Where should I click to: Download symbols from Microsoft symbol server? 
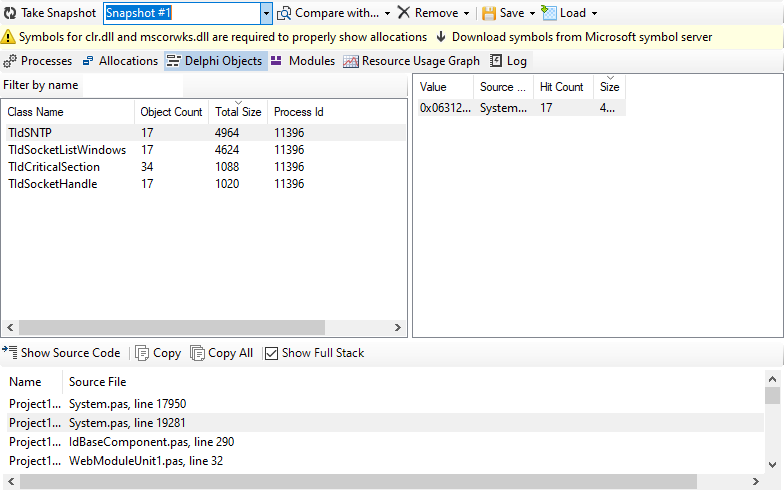(x=574, y=37)
